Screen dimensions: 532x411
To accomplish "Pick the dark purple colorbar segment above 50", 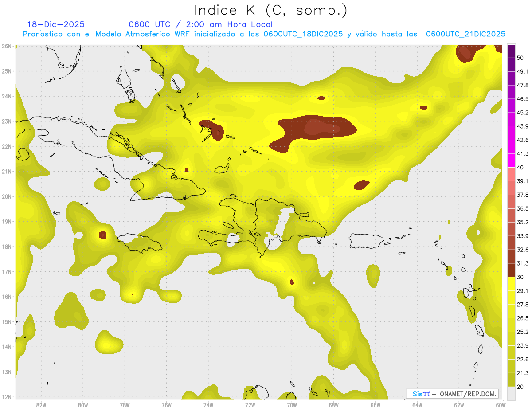I will pyautogui.click(x=511, y=51).
